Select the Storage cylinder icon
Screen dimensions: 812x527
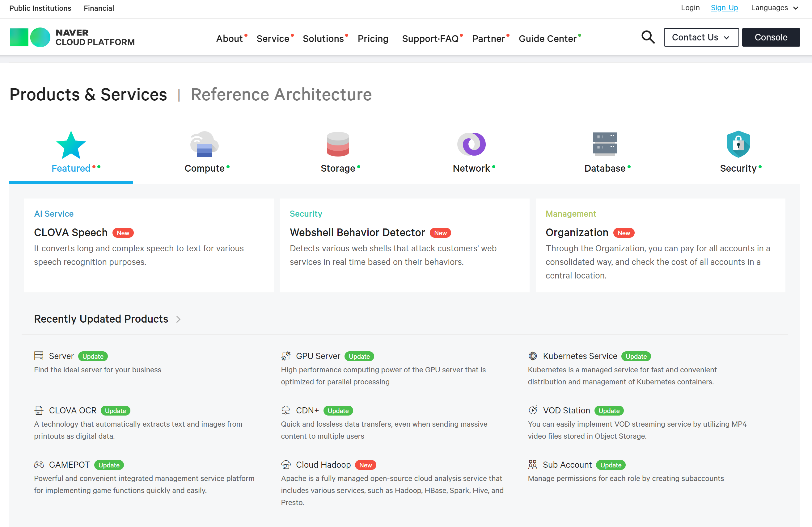(x=338, y=144)
